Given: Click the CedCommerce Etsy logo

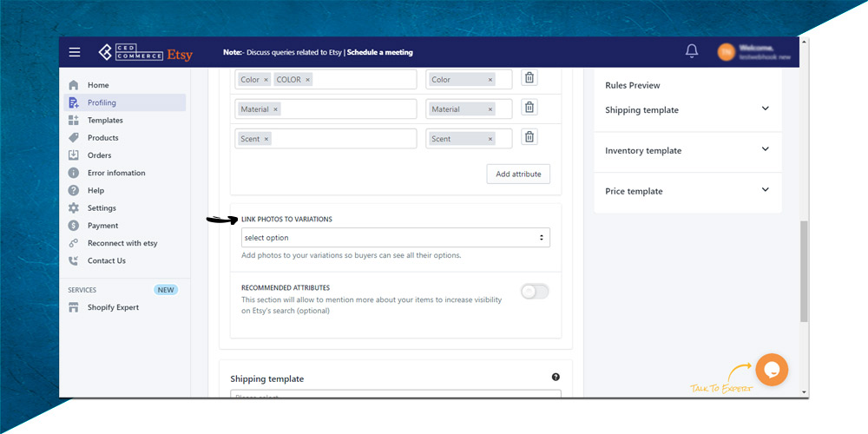Looking at the screenshot, I should tap(146, 53).
